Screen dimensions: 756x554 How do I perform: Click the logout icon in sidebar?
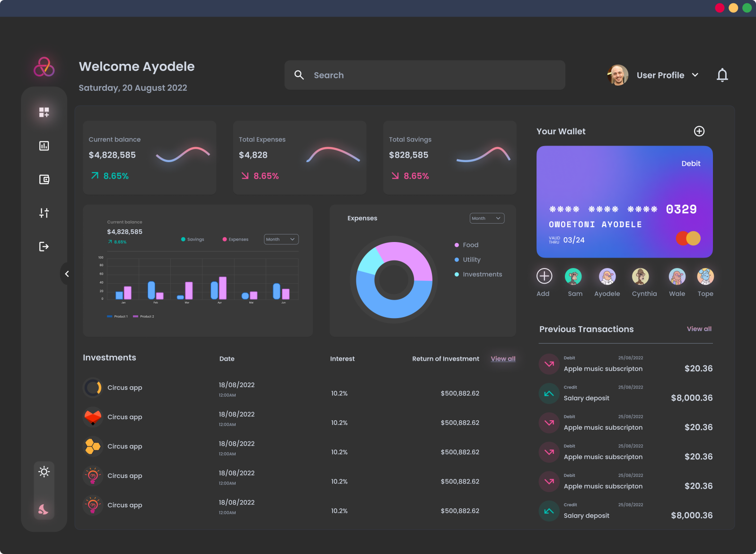pyautogui.click(x=44, y=246)
